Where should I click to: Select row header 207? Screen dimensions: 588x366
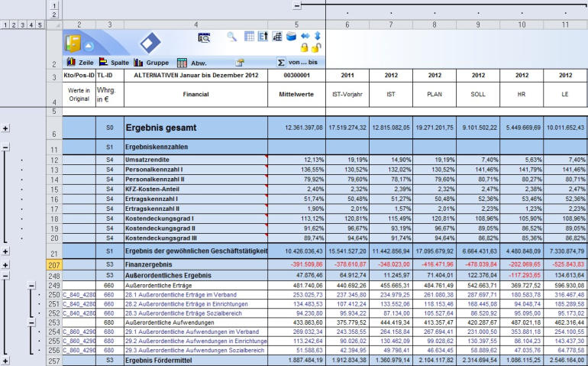tap(53, 264)
